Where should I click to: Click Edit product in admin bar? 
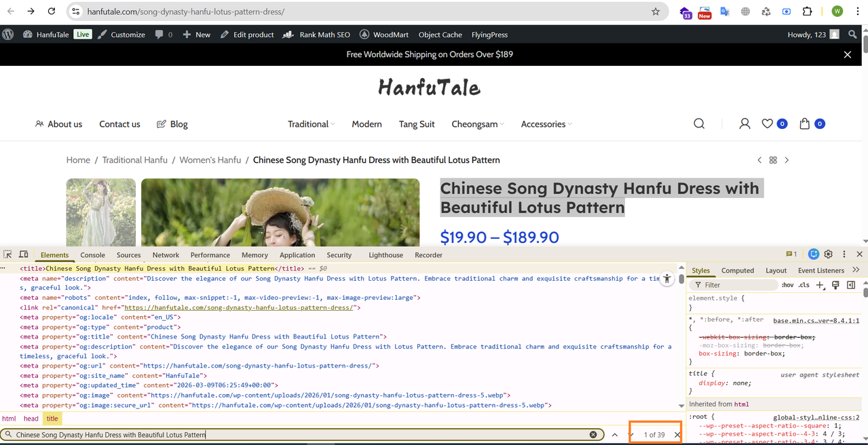247,35
